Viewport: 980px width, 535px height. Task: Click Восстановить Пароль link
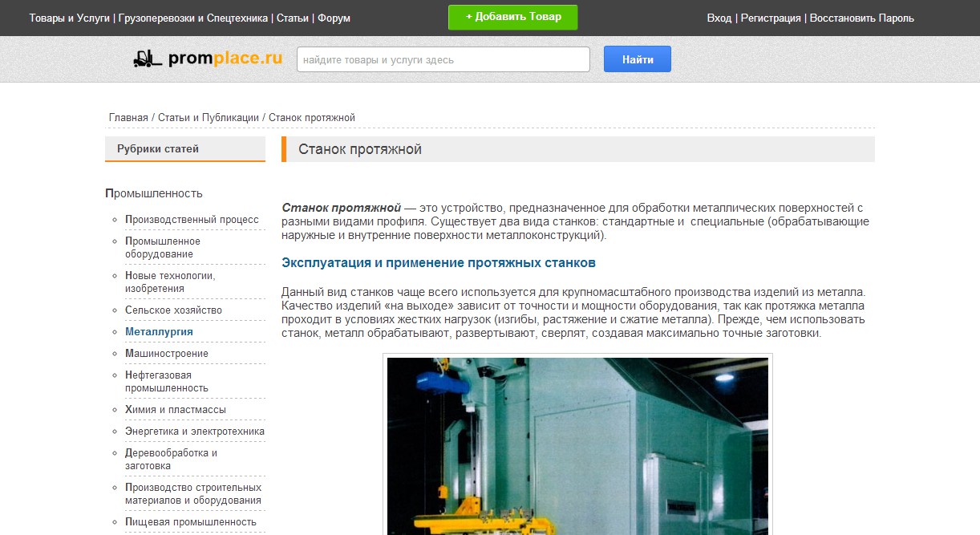pyautogui.click(x=862, y=18)
